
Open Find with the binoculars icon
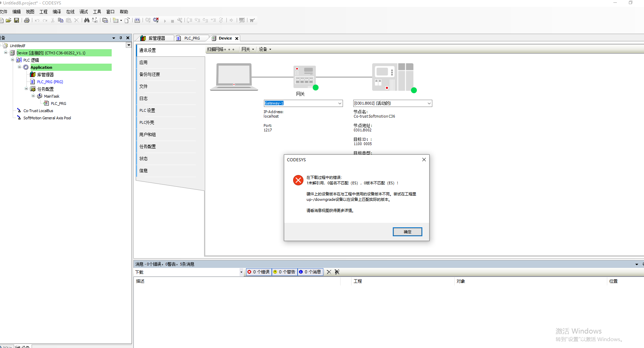point(87,20)
